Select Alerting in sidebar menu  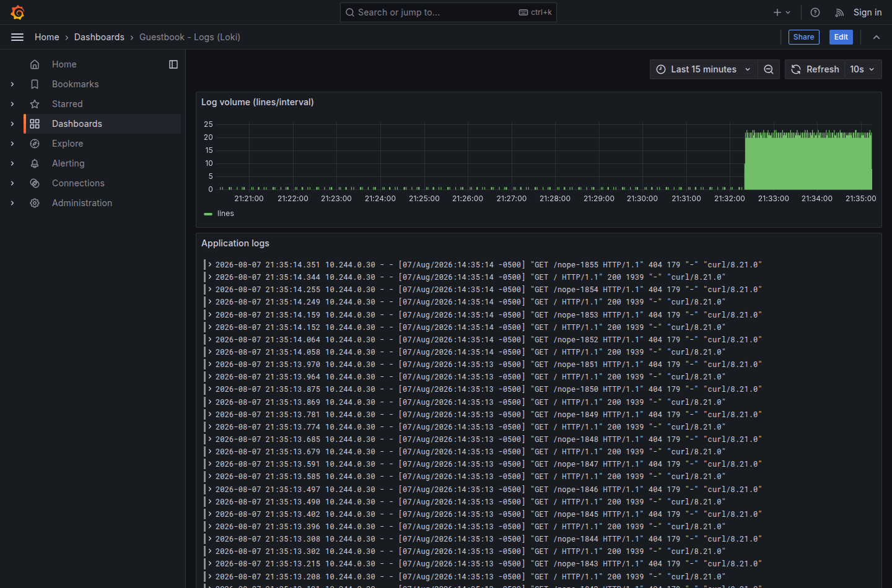click(x=68, y=163)
